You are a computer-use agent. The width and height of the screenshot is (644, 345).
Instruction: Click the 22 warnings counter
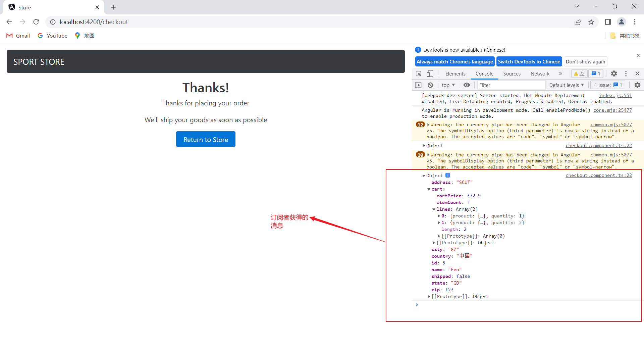[x=579, y=74]
